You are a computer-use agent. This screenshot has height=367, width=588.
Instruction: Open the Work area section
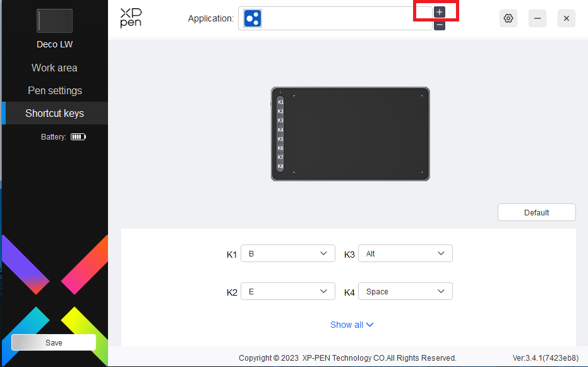(54, 68)
